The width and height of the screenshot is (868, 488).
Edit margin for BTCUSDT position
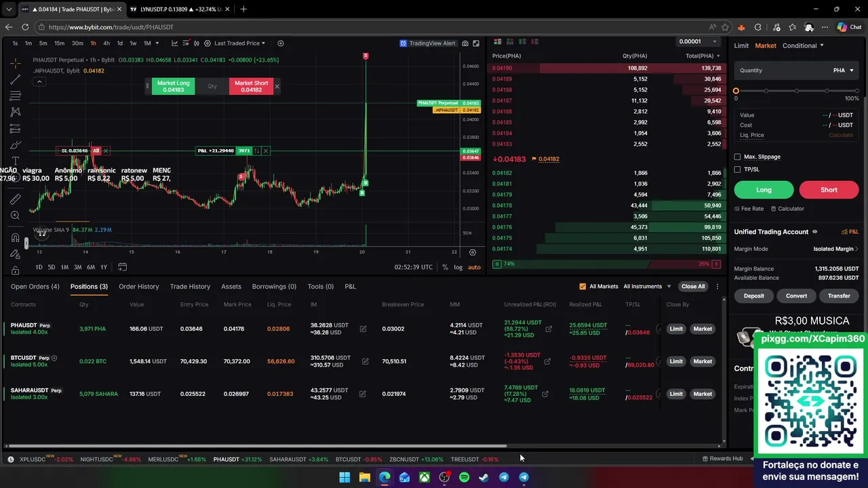365,361
